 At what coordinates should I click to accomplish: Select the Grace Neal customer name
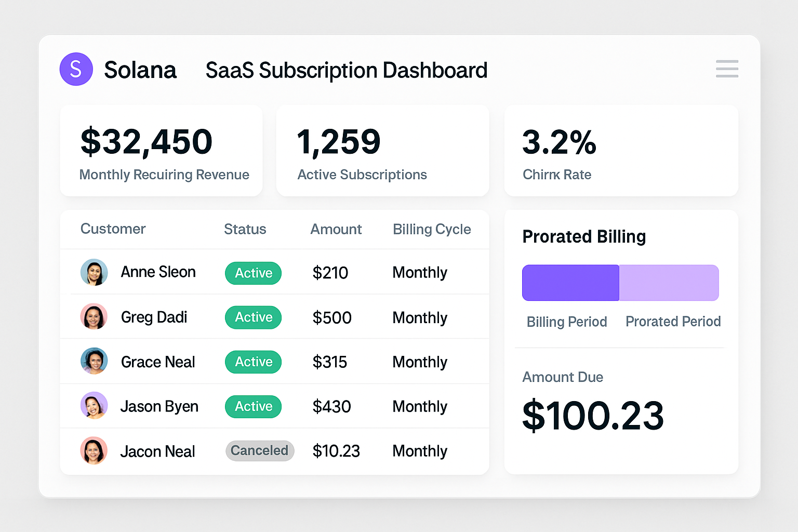click(x=158, y=362)
